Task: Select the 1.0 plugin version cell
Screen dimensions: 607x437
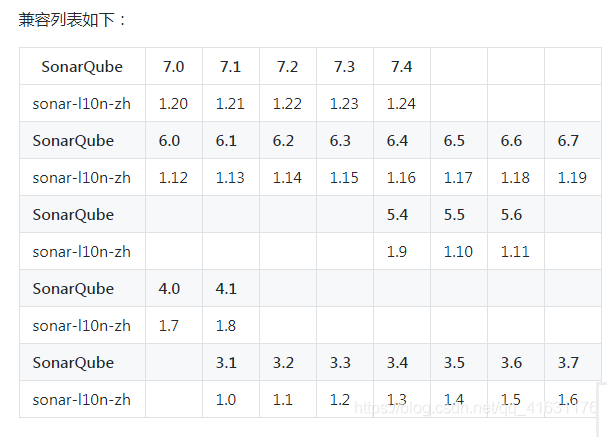Action: (226, 400)
